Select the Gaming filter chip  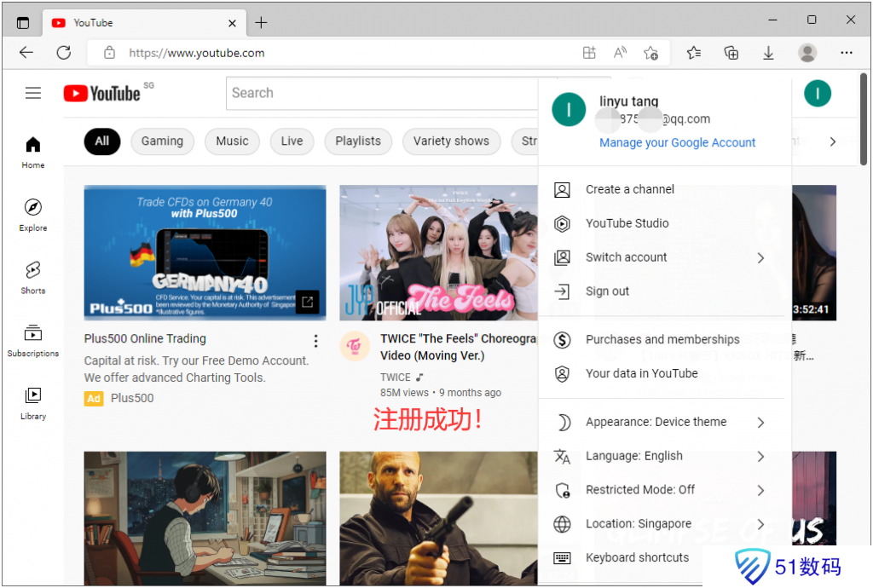pos(162,141)
